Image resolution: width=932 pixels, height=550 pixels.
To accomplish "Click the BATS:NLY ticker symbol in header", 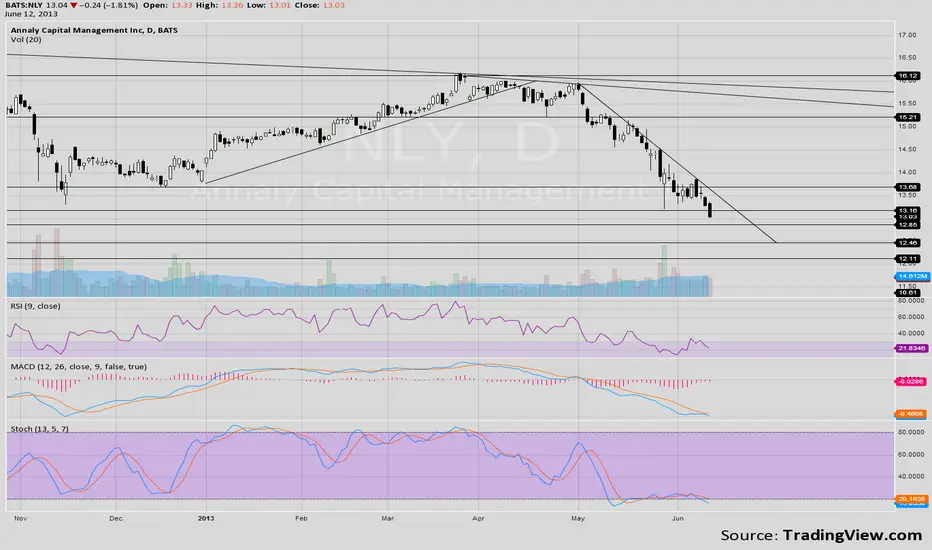I will point(23,5).
